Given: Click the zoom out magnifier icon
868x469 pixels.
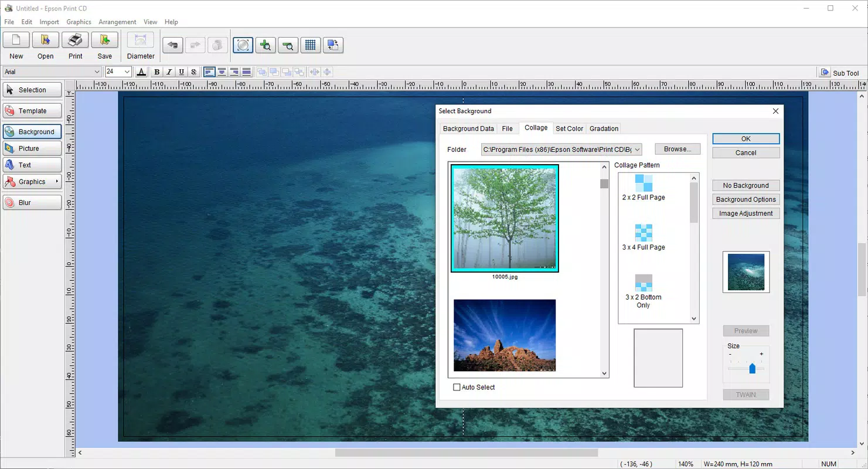Looking at the screenshot, I should (x=288, y=45).
